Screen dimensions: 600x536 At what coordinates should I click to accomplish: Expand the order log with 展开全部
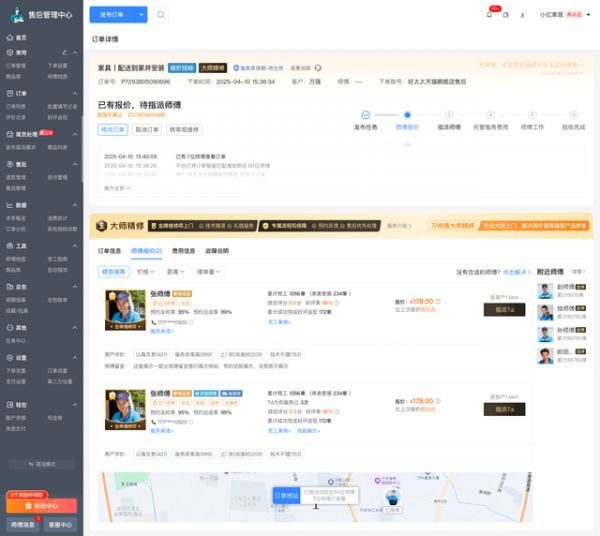(x=117, y=187)
